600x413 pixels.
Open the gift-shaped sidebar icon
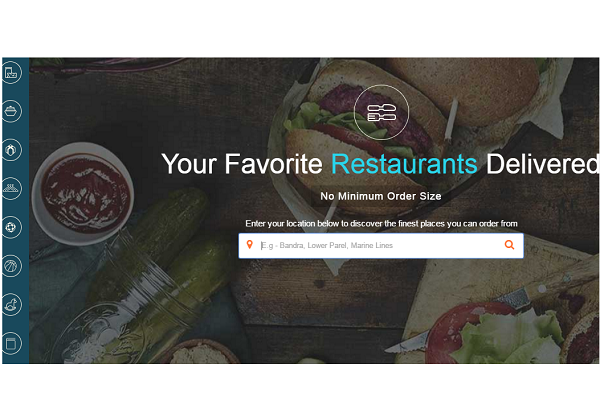click(x=11, y=150)
